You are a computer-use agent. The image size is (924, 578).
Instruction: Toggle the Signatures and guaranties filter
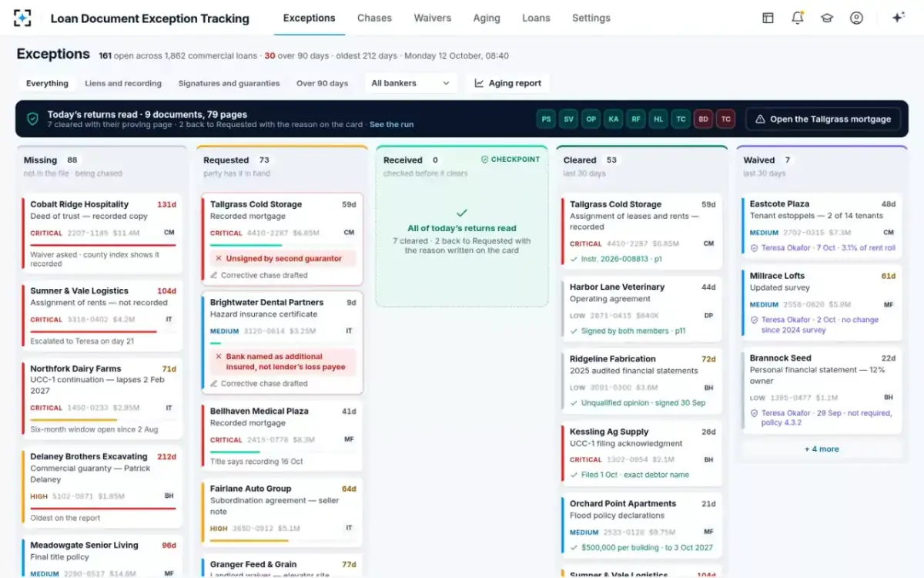coord(229,83)
